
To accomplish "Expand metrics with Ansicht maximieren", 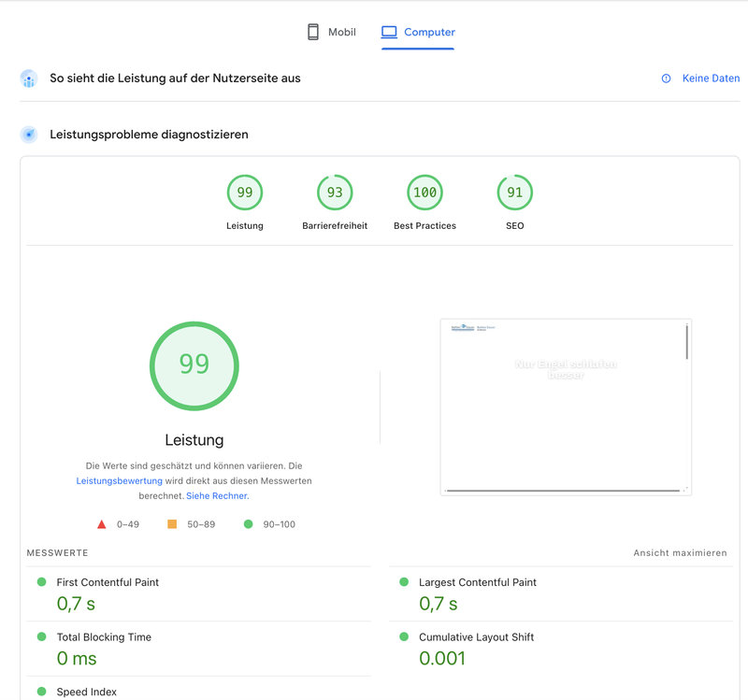I will [x=680, y=552].
